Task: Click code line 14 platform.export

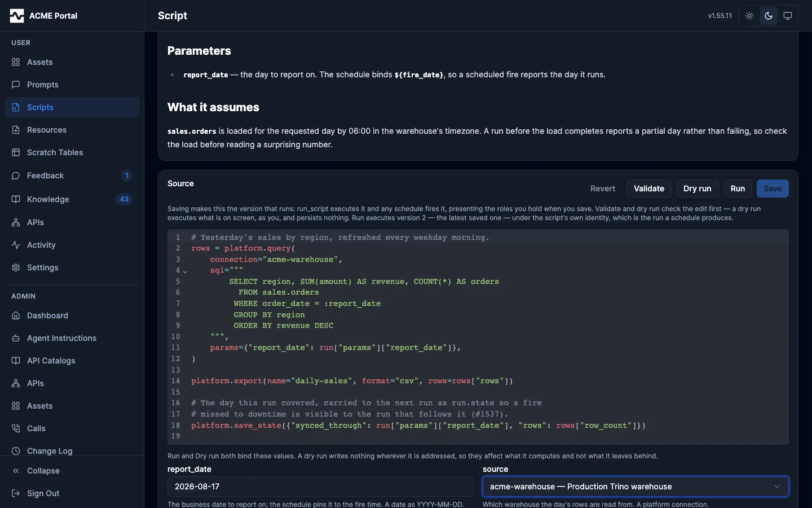Action: [352, 381]
